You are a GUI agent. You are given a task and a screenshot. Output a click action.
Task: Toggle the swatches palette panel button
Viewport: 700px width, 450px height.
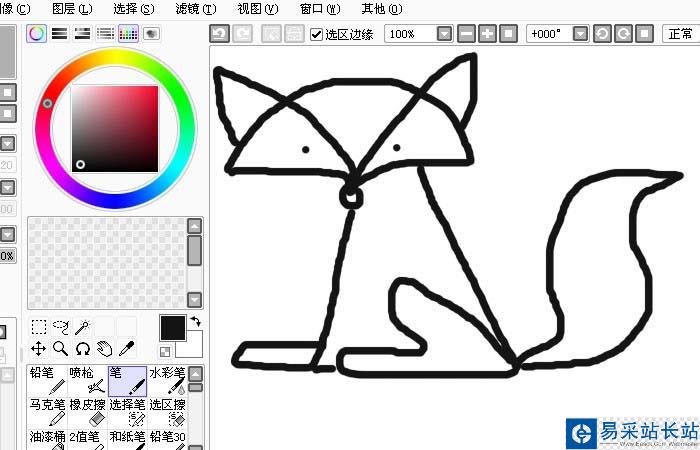click(128, 33)
